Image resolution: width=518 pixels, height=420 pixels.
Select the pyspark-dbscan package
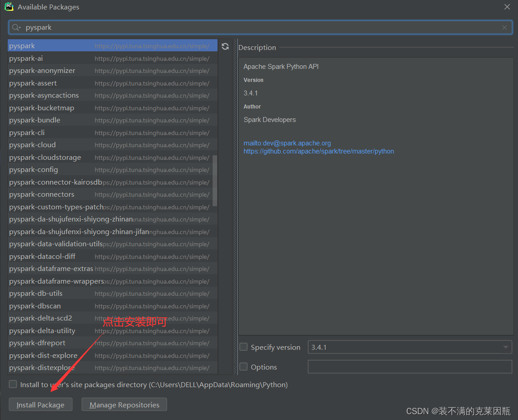(112, 306)
